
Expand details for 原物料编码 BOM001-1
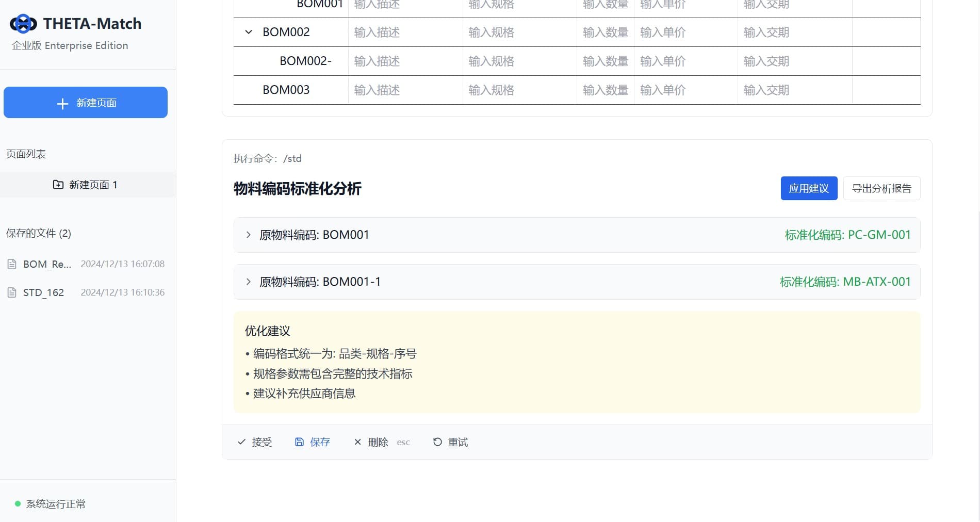(x=248, y=282)
